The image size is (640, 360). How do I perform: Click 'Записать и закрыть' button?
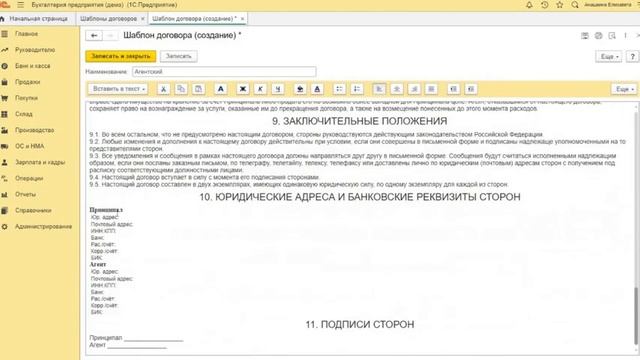click(x=121, y=56)
